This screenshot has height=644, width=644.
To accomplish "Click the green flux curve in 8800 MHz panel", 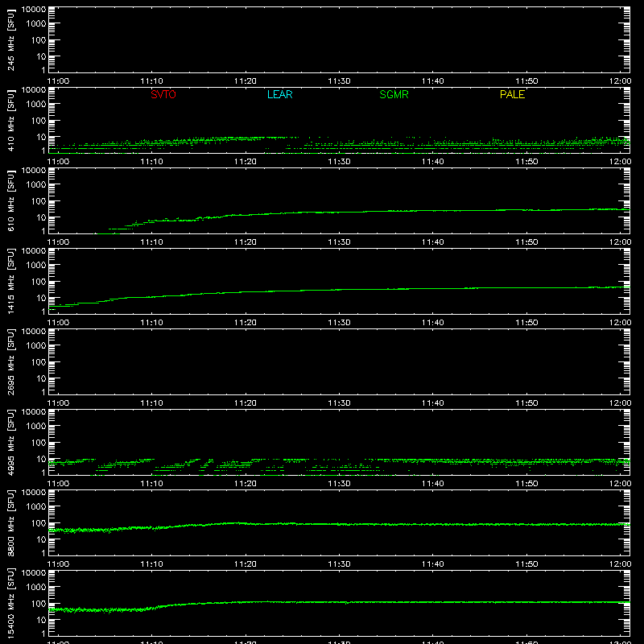I will 339,524.
